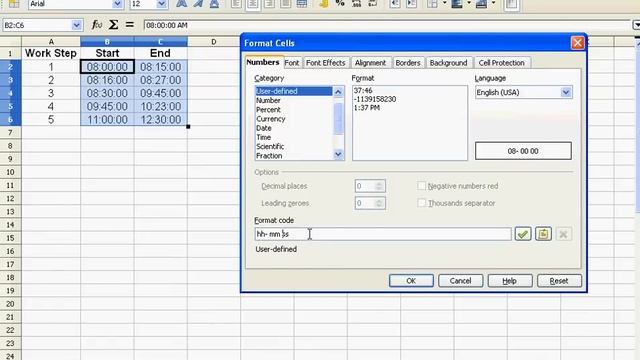Click the Borders toolbar icon
The width and height of the screenshot is (640, 360).
coord(432,4)
